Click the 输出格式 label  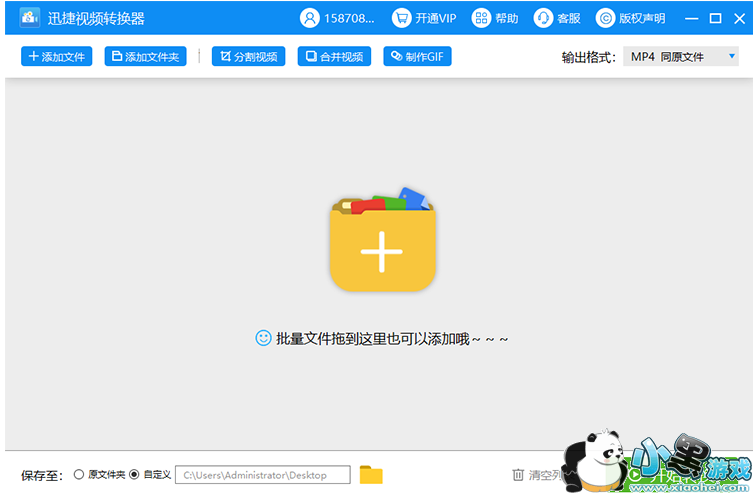(588, 57)
